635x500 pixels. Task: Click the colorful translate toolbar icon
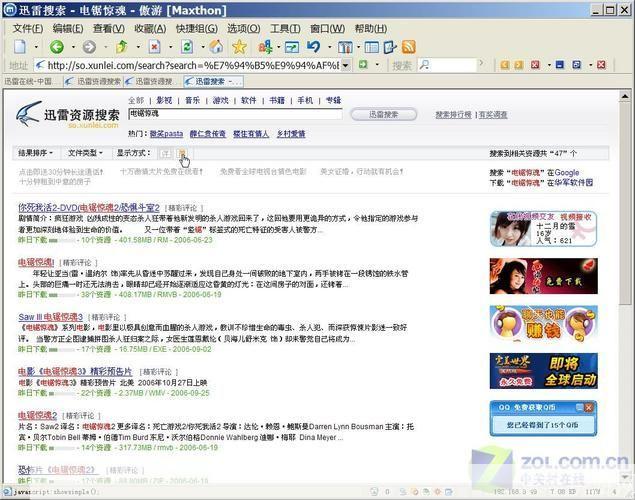(265, 47)
